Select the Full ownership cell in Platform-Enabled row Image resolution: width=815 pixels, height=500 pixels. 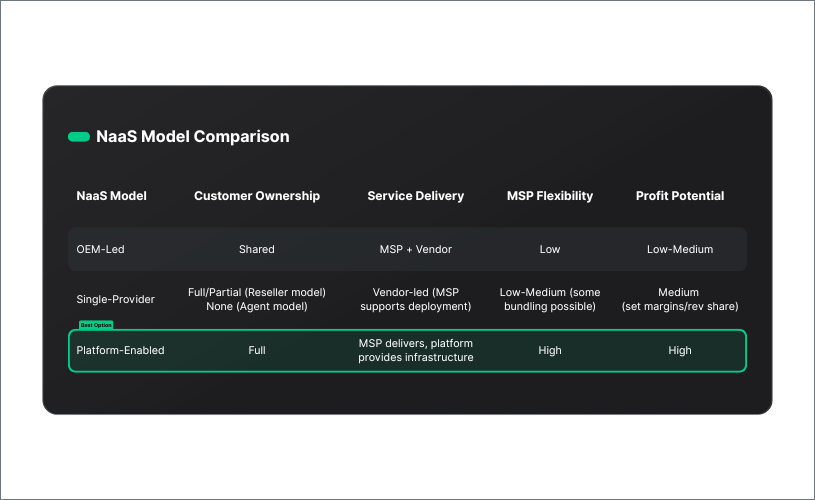pos(257,351)
